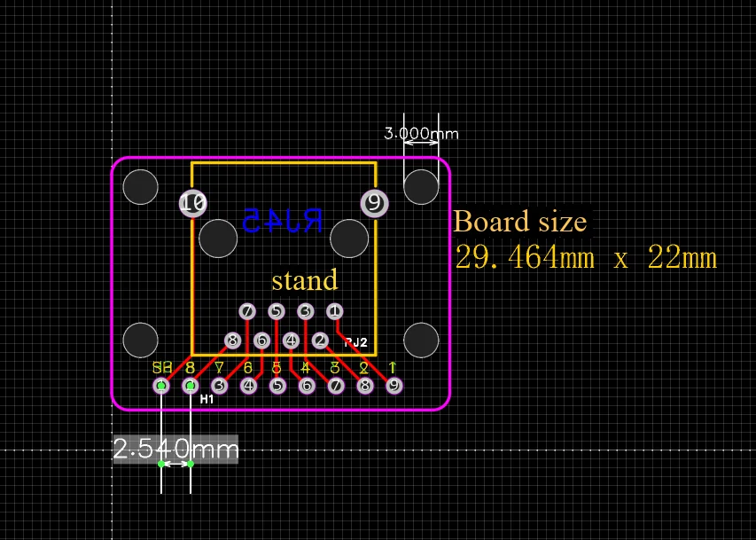Pick pad 8 inside the yellow RJ45 outline
The image size is (756, 540).
(233, 340)
